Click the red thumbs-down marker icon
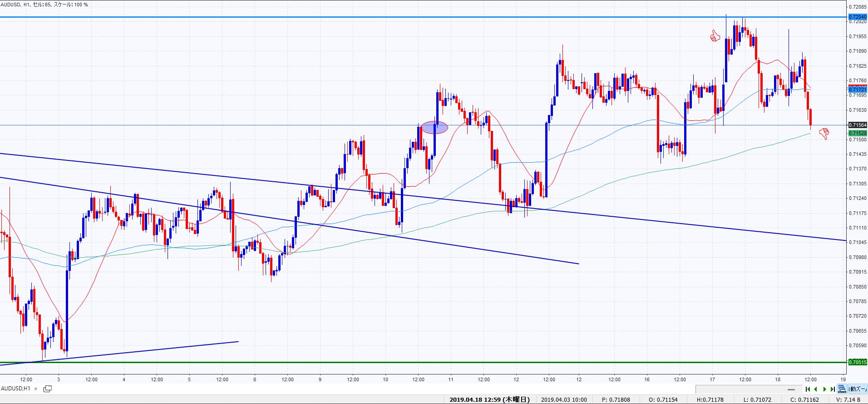The height and width of the screenshot is (404, 868). 824,134
